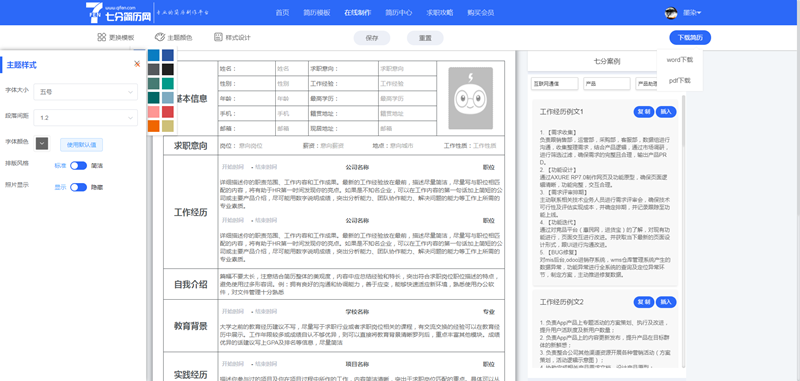This screenshot has height=381, width=800.
Task: Open the 简历模板 menu item
Action: coord(316,13)
